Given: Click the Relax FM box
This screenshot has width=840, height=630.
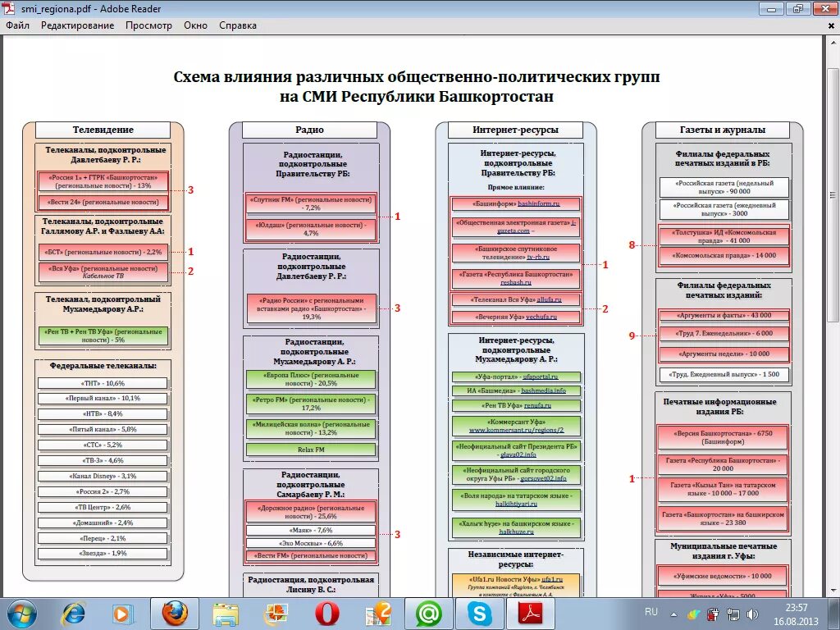Looking at the screenshot, I should (311, 450).
